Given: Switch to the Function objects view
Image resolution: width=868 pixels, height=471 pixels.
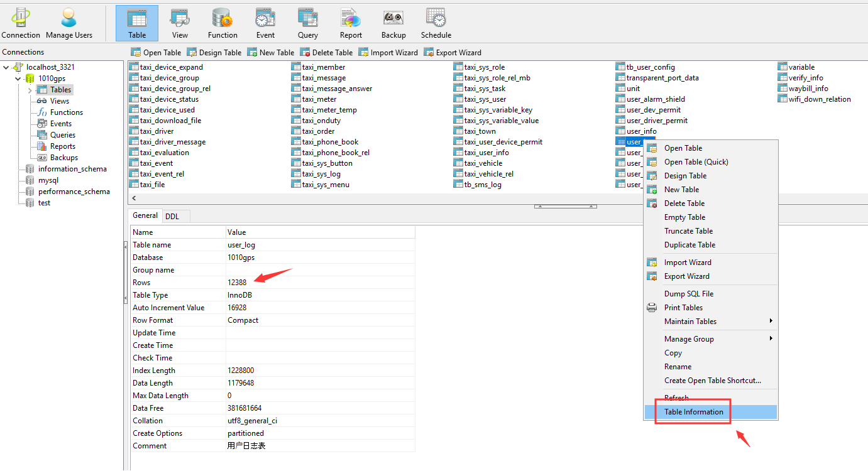Looking at the screenshot, I should coord(222,24).
